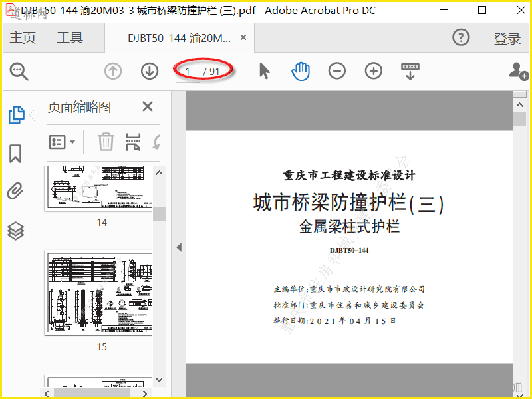Switch to the 主页 tab

(x=23, y=37)
